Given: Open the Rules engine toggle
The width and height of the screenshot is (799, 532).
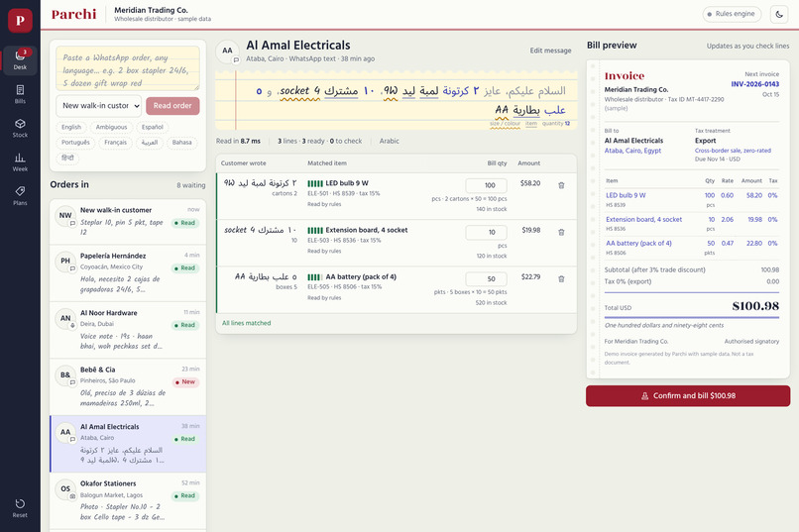Looking at the screenshot, I should [732, 14].
